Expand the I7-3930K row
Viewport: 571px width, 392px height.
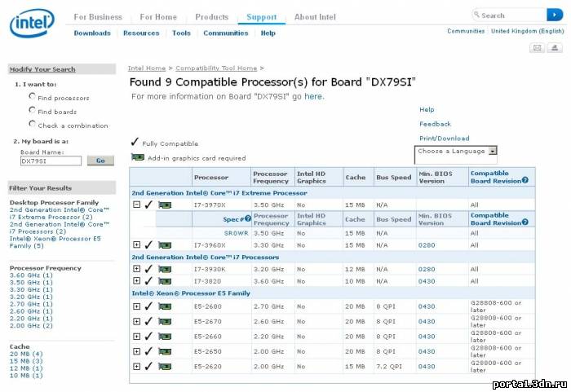[x=136, y=269]
